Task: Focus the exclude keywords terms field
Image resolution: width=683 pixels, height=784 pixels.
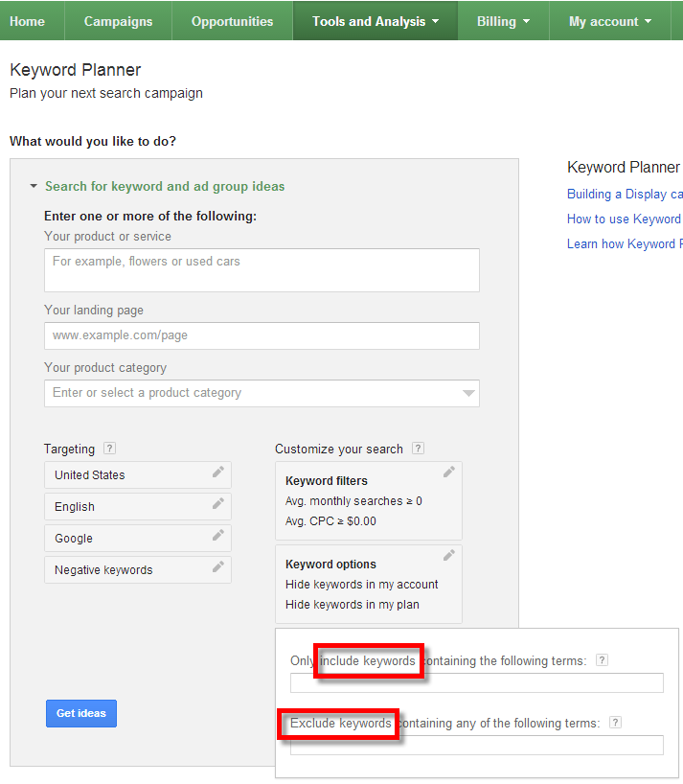Action: tap(477, 745)
